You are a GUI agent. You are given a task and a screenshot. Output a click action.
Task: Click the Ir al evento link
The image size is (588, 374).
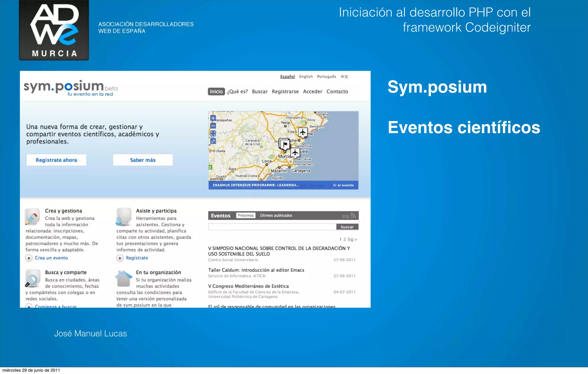pyautogui.click(x=343, y=185)
